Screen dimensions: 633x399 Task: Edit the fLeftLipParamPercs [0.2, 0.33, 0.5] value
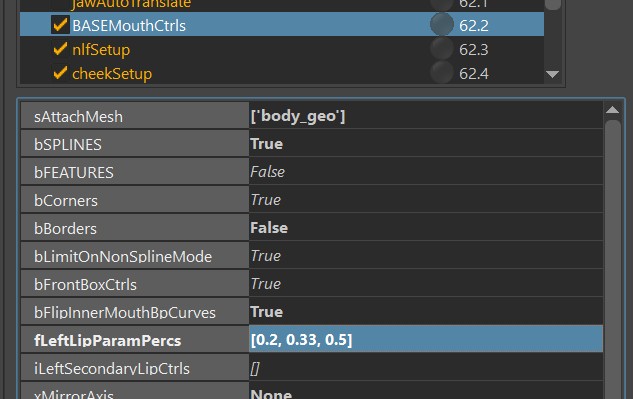[x=426, y=340]
